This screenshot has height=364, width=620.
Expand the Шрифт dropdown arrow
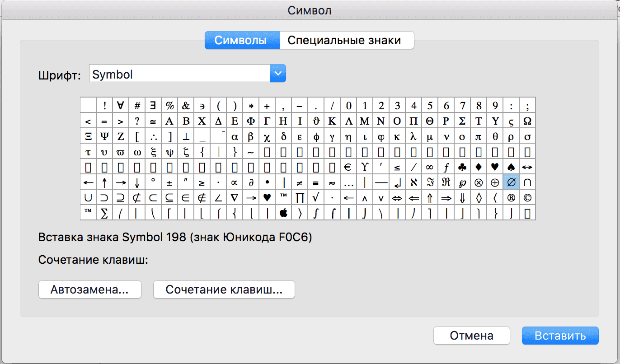(x=278, y=73)
